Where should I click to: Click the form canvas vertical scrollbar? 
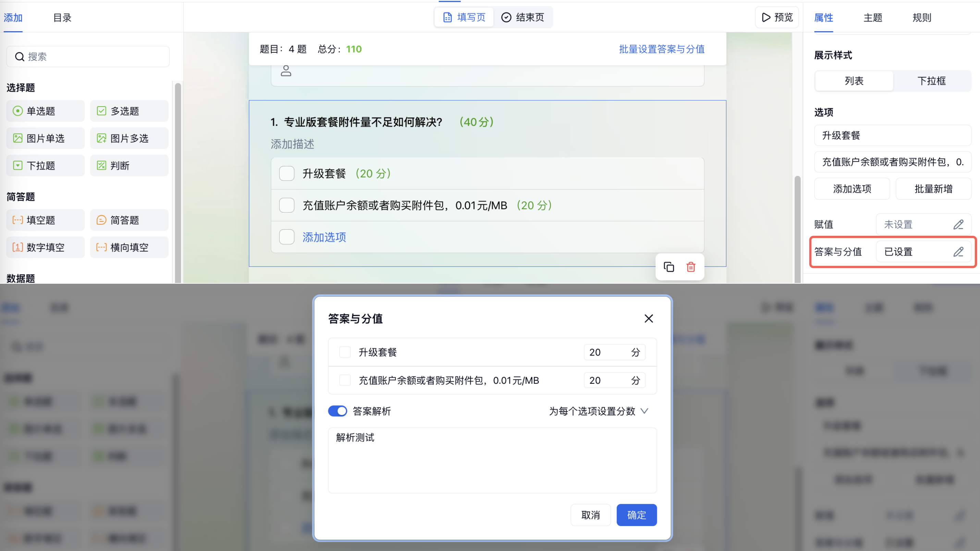point(797,230)
